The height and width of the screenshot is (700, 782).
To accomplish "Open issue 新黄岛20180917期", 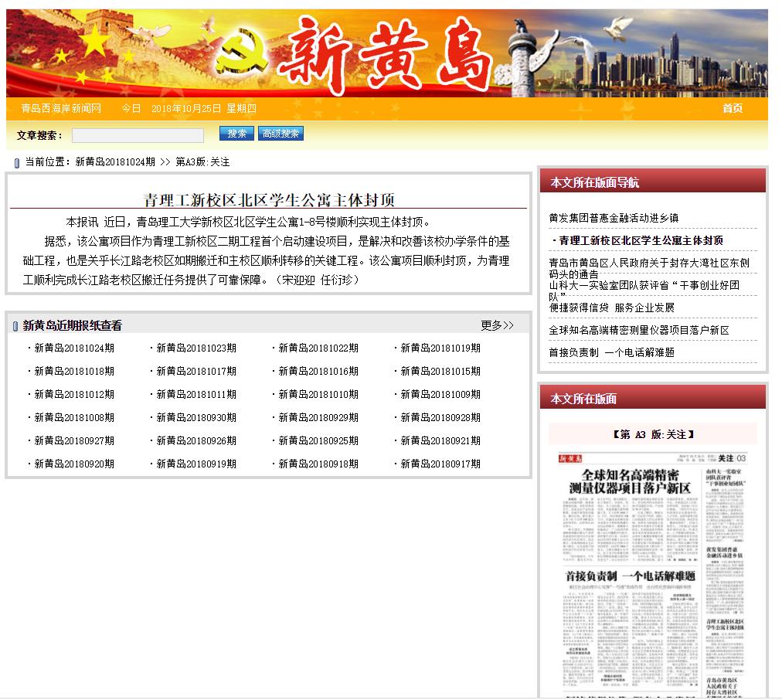I will (x=441, y=464).
